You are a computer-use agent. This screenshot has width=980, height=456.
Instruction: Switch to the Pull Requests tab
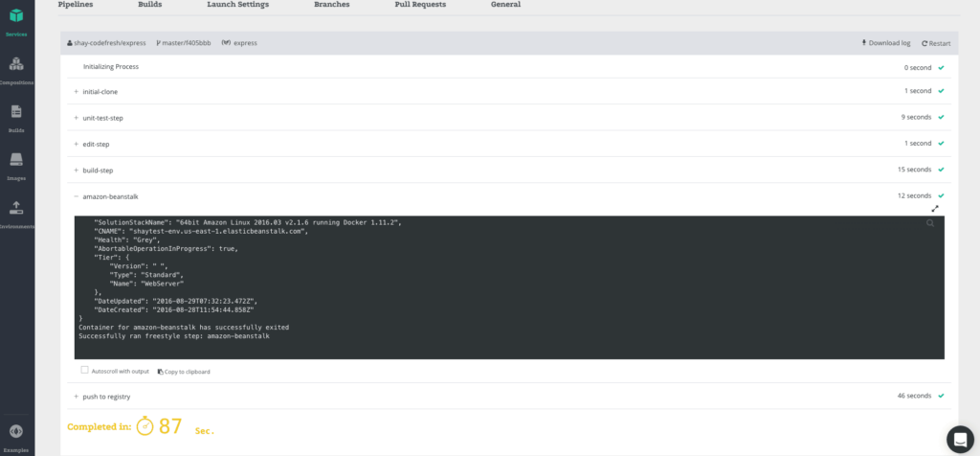click(420, 5)
